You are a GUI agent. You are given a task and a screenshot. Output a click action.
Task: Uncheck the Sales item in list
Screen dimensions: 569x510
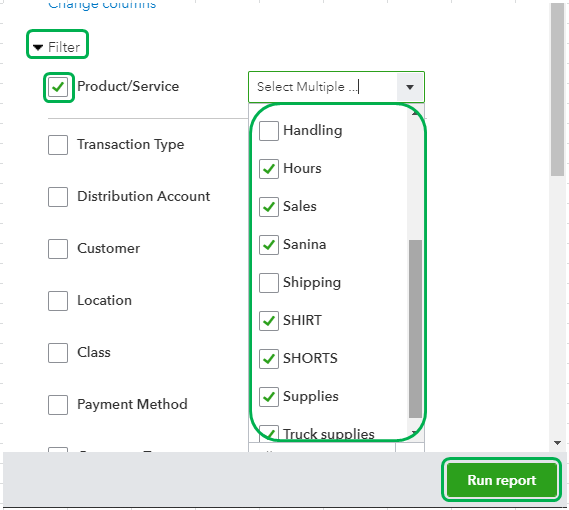[x=269, y=207]
